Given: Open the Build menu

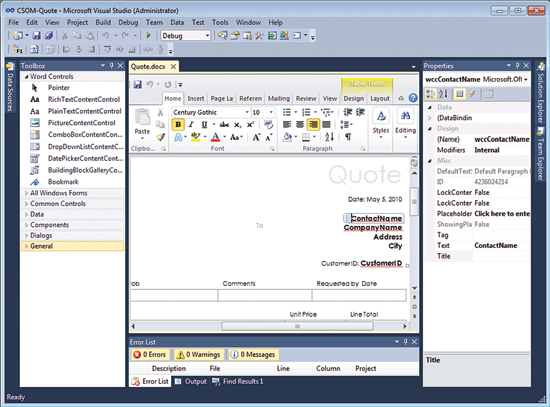Looking at the screenshot, I should tap(103, 22).
